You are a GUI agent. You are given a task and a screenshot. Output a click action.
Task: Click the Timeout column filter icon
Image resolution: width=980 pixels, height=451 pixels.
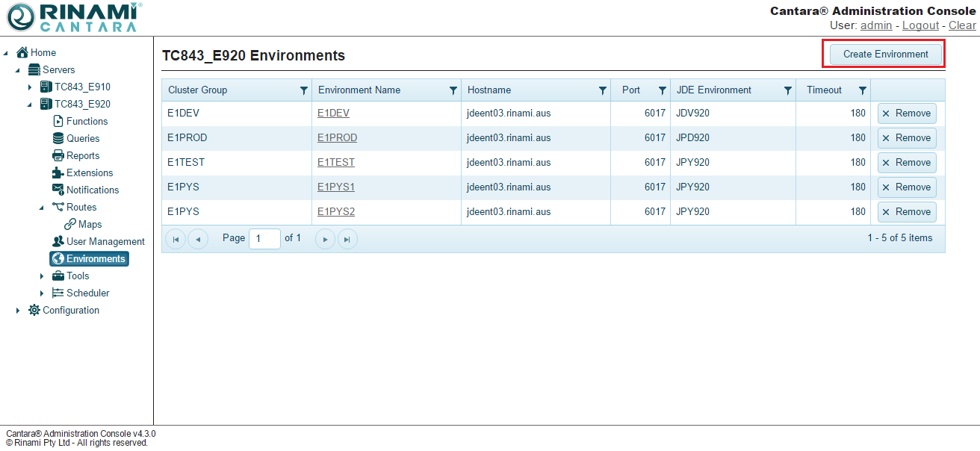tap(862, 90)
